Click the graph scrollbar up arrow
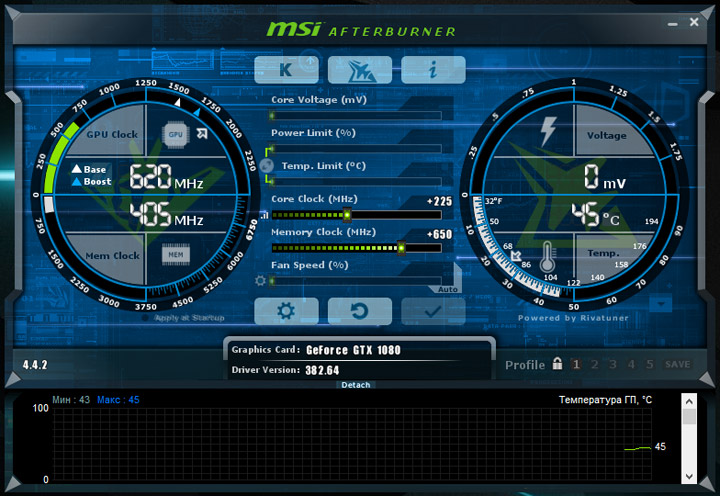The height and width of the screenshot is (496, 720). (x=689, y=401)
